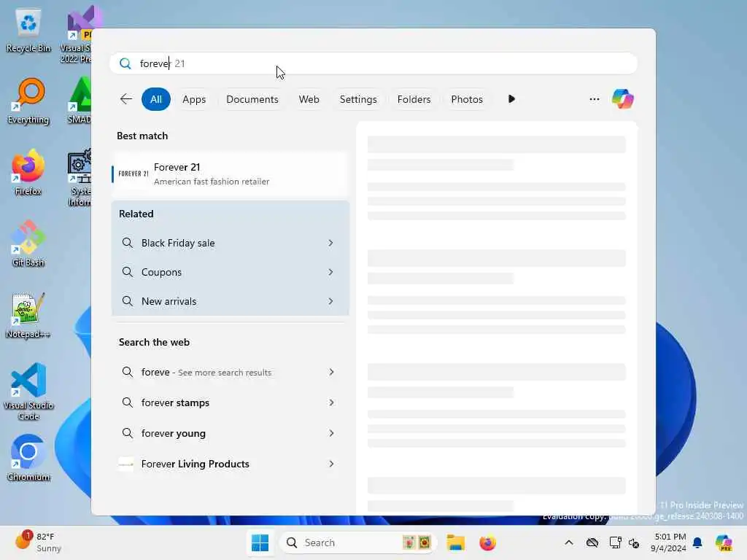
Task: Expand the Coupons chevron arrow
Action: pyautogui.click(x=330, y=272)
